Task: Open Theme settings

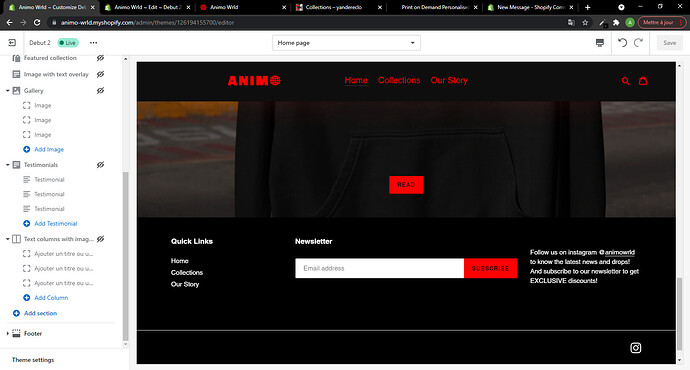Action: coord(33,360)
